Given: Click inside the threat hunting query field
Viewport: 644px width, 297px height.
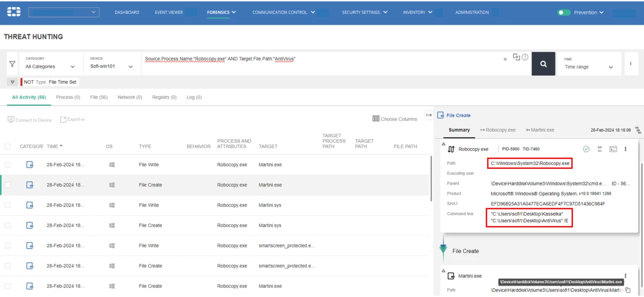Looking at the screenshot, I should pos(321,64).
